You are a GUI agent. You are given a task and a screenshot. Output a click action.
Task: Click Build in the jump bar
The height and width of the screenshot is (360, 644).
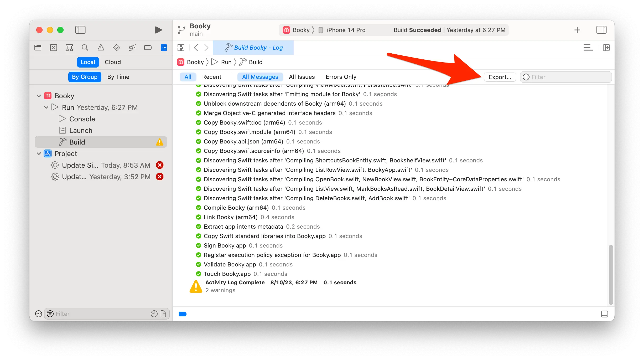[251, 62]
